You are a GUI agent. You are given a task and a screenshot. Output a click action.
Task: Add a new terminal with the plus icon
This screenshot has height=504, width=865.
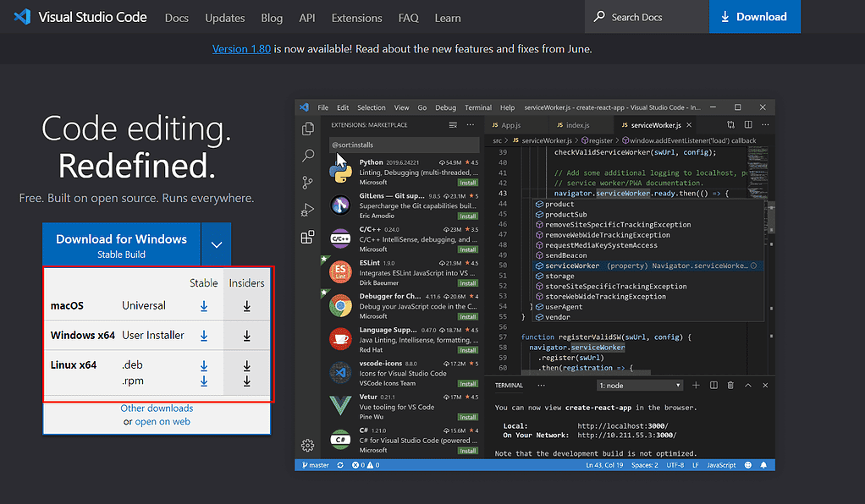click(696, 385)
